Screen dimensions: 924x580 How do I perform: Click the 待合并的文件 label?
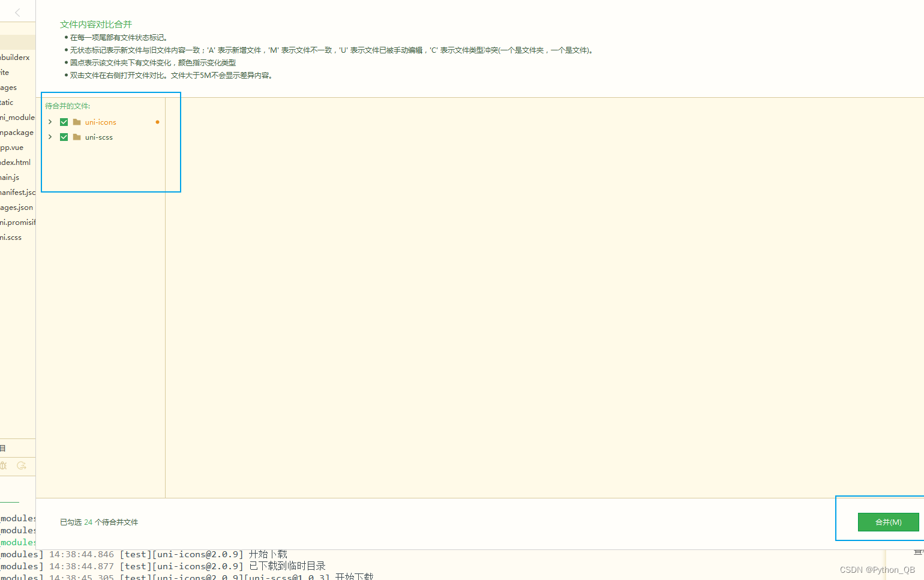[x=68, y=106]
